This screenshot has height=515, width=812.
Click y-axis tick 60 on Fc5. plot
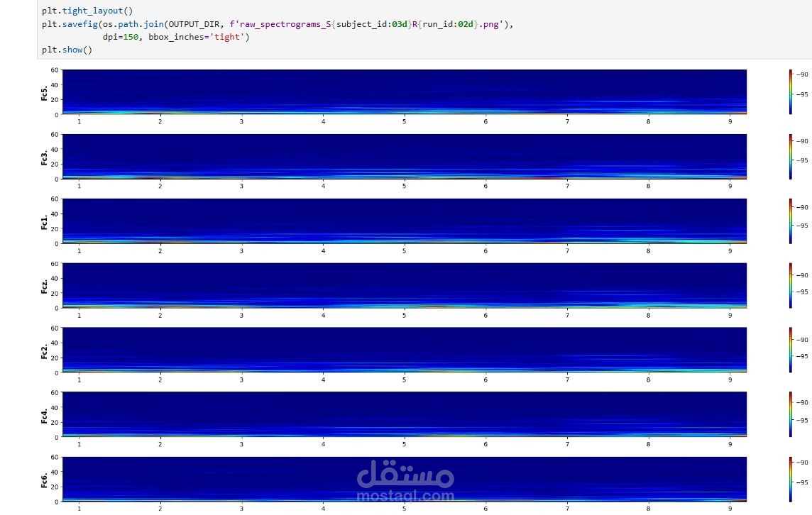pyautogui.click(x=55, y=70)
